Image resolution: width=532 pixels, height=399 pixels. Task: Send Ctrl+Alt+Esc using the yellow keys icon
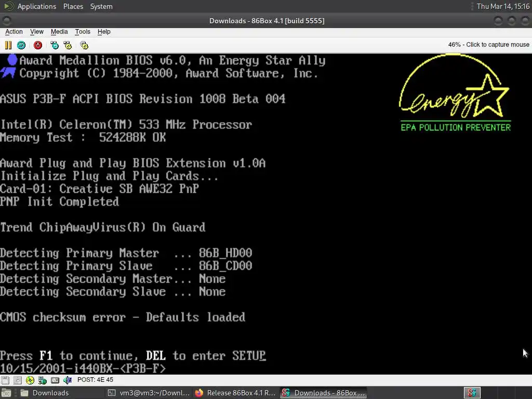[x=68, y=45]
